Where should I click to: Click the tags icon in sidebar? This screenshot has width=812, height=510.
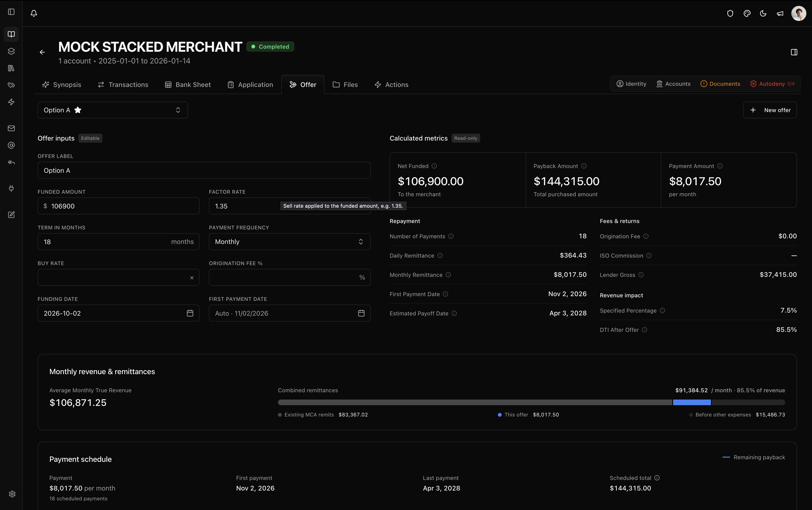11,85
